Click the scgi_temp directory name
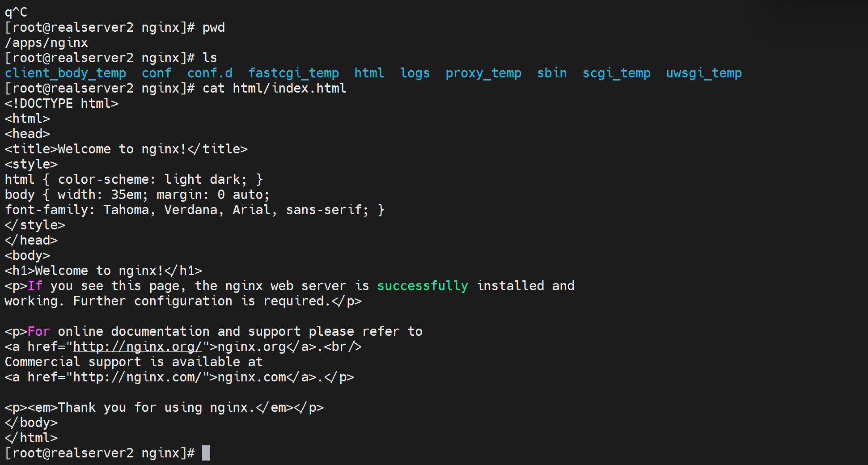 [x=616, y=73]
